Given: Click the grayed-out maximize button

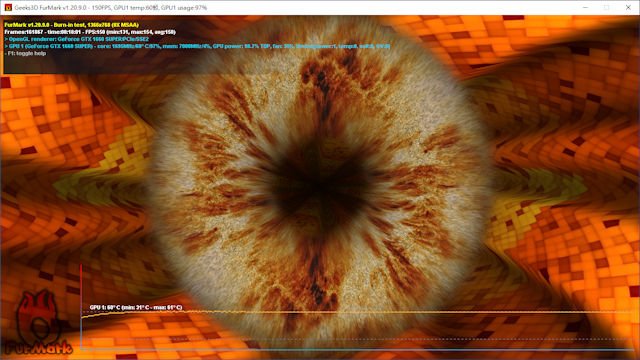Looking at the screenshot, I should (x=607, y=7).
